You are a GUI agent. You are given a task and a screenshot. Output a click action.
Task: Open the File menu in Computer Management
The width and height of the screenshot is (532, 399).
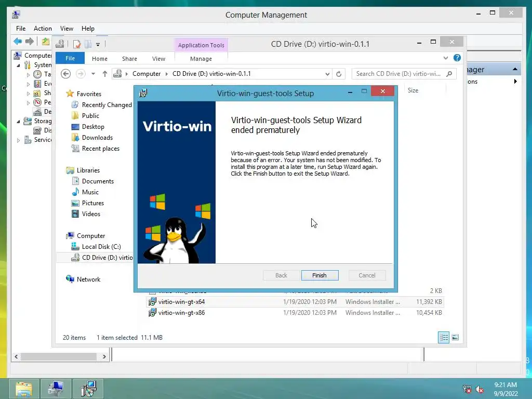pyautogui.click(x=21, y=29)
